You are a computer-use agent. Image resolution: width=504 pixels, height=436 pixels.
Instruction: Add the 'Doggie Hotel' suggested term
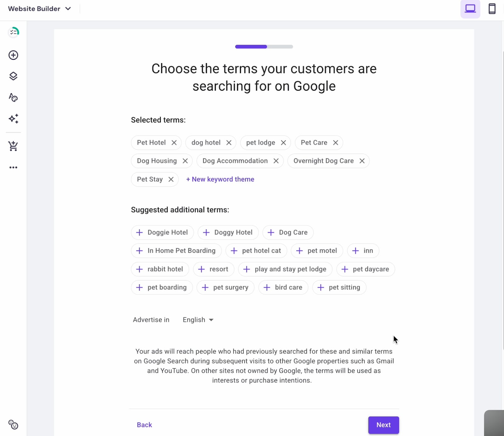(x=162, y=233)
